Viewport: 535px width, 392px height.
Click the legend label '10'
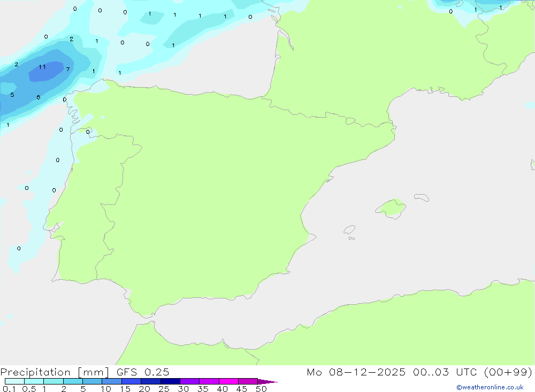(x=106, y=389)
